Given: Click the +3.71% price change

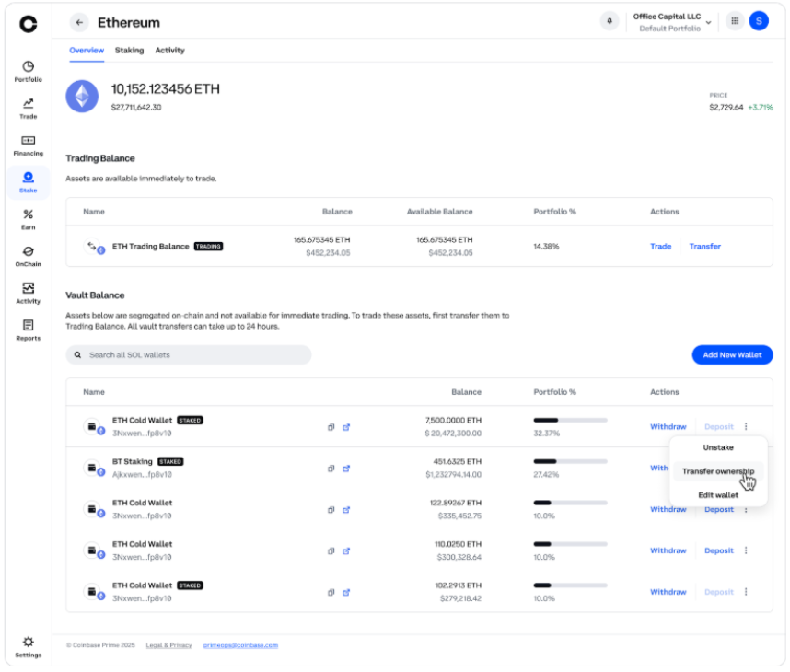Looking at the screenshot, I should coord(761,108).
